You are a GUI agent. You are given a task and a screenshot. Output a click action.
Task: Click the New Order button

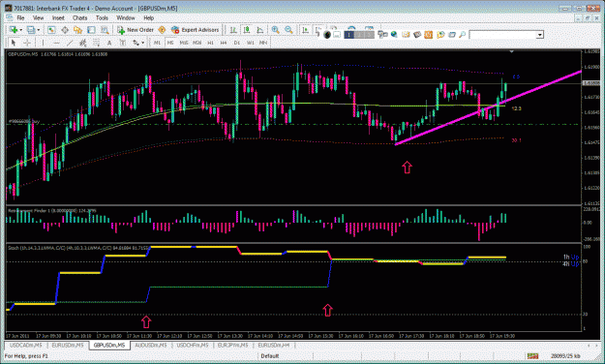pyautogui.click(x=136, y=30)
